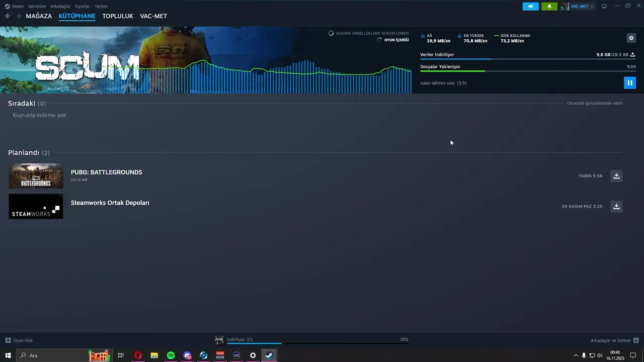The height and width of the screenshot is (362, 644).
Task: Click the Planlandı (2) heading
Action: pos(29,152)
